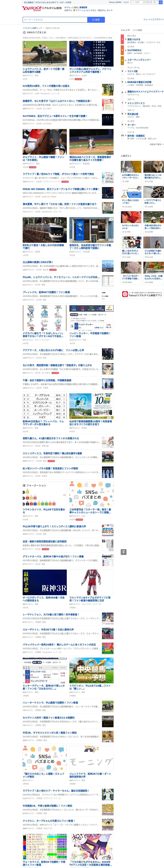Open the ポケモンGO ドデカバシ thumbnail
Image resolution: width=164 pixels, height=868 pixels.
[x=45, y=318]
